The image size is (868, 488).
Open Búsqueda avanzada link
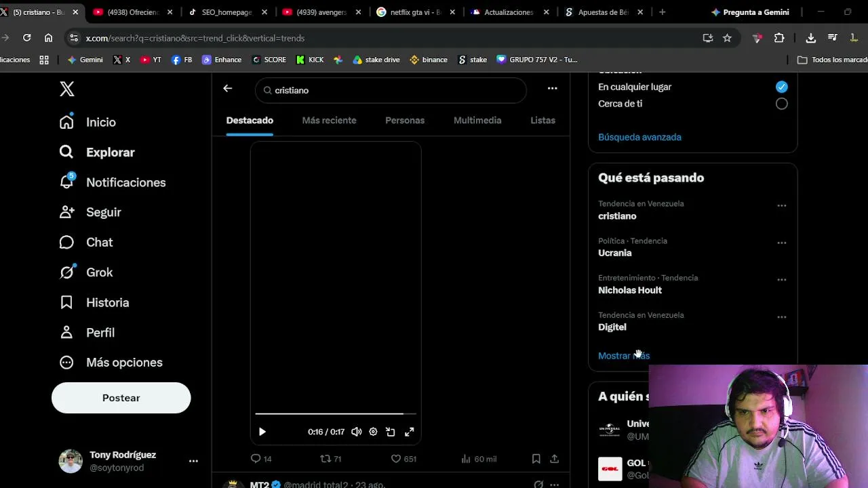click(639, 137)
